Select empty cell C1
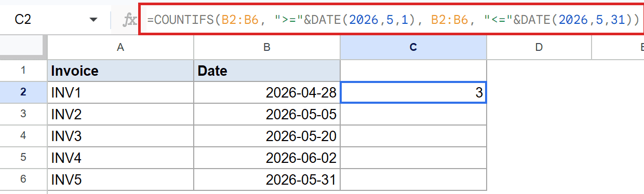 coord(413,71)
